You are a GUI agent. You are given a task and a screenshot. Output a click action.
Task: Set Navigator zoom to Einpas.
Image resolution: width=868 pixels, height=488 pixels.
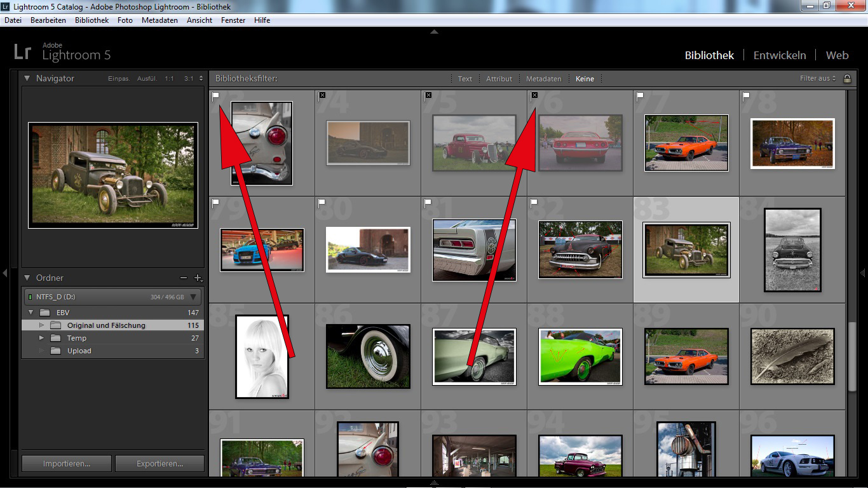coord(119,79)
